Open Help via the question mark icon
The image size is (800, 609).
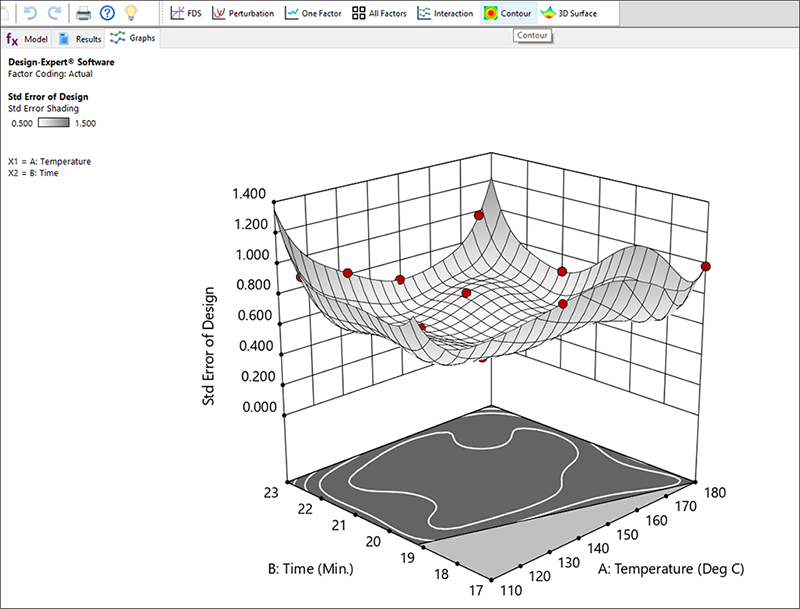pyautogui.click(x=106, y=13)
